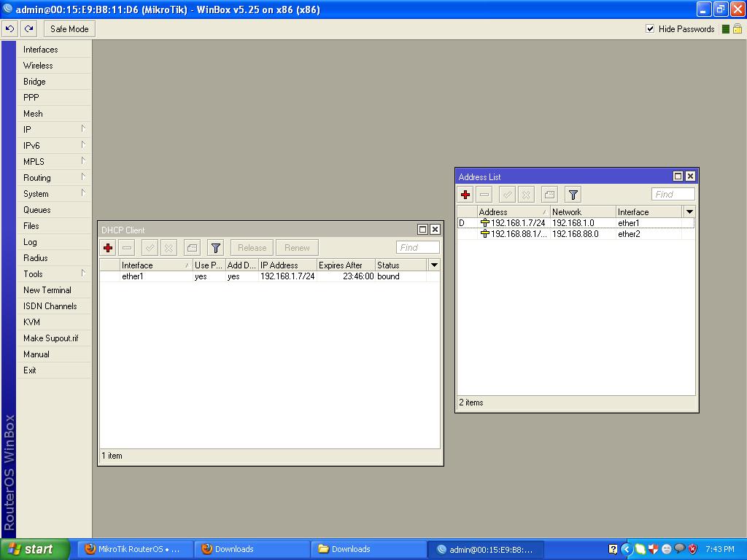747x560 pixels.
Task: Select the 192.168.1.7/24 row in Address List
Action: [x=576, y=223]
